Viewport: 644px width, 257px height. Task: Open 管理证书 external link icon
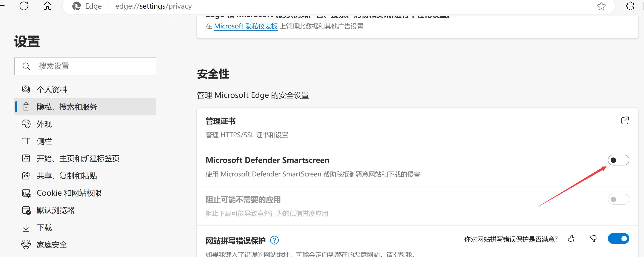click(x=625, y=120)
